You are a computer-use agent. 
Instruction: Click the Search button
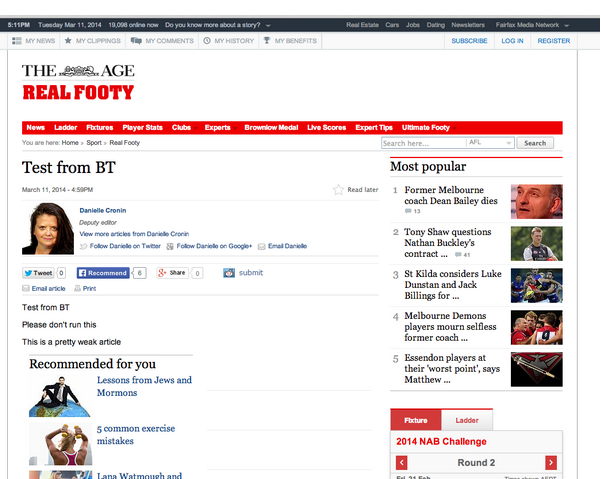pyautogui.click(x=535, y=143)
